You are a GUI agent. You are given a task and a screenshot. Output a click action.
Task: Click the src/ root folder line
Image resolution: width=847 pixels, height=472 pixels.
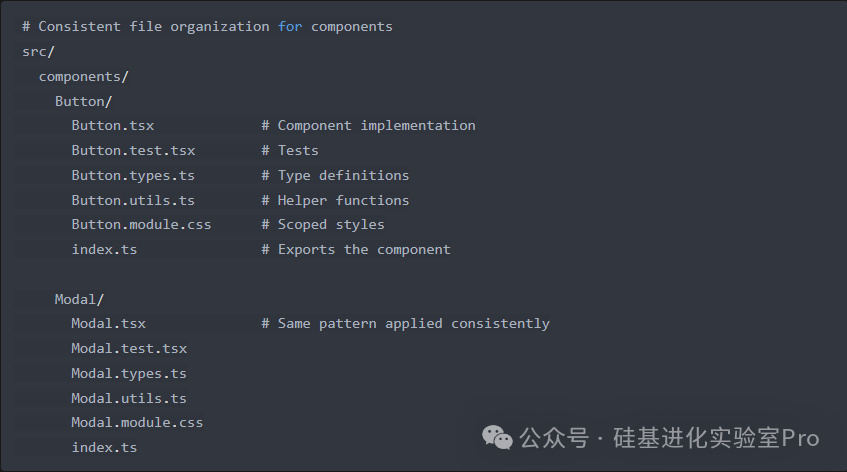pyautogui.click(x=38, y=51)
